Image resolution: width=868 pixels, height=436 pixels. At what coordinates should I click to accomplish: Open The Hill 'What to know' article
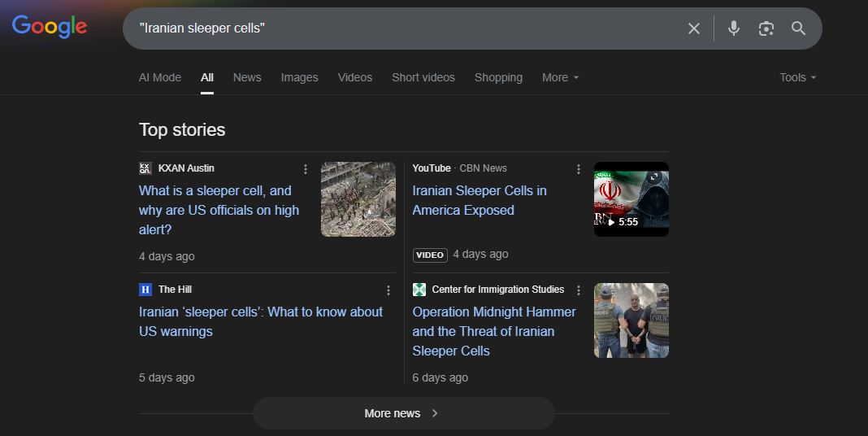(261, 321)
